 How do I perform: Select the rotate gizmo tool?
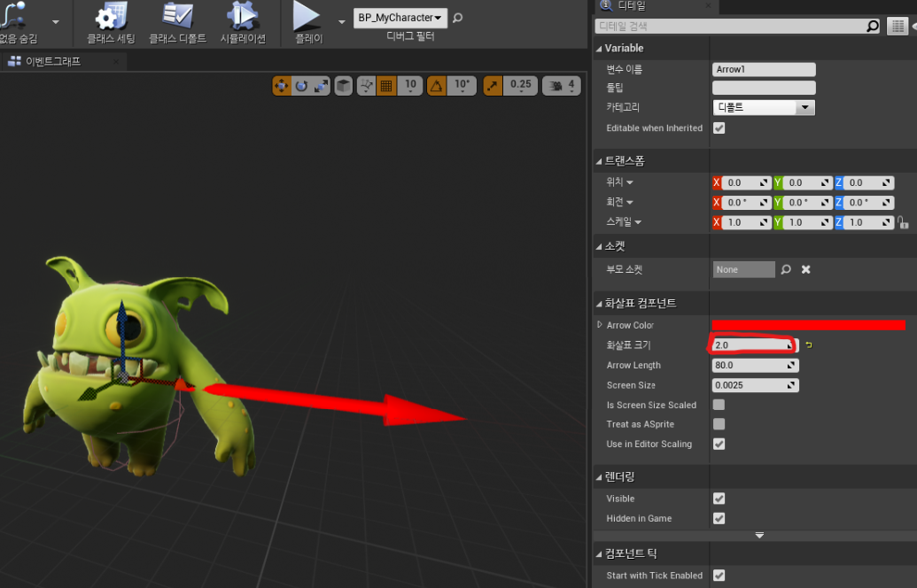tap(301, 86)
